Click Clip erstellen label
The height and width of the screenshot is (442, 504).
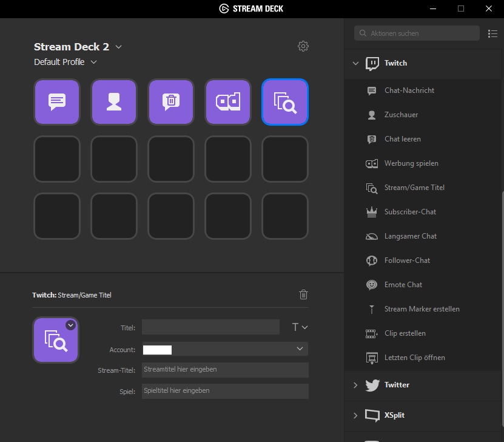click(x=405, y=333)
